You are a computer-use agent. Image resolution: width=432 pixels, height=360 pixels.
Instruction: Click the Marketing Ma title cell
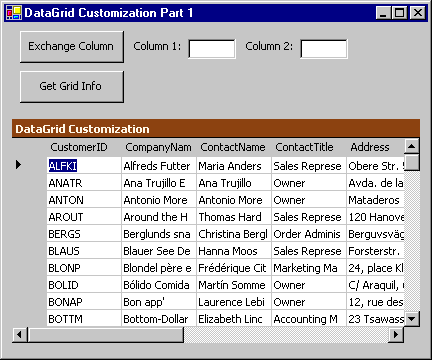click(x=309, y=267)
